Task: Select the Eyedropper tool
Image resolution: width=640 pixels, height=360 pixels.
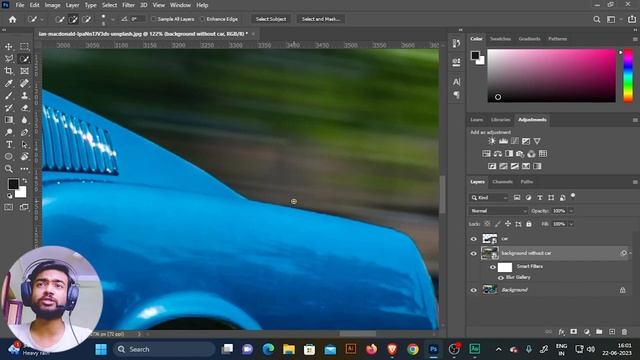Action: [x=9, y=83]
